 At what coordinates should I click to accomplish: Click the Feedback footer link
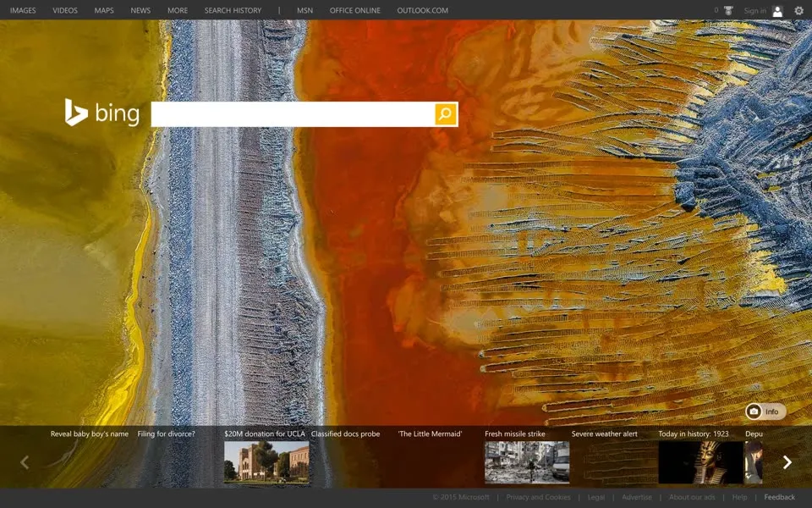[x=779, y=497]
